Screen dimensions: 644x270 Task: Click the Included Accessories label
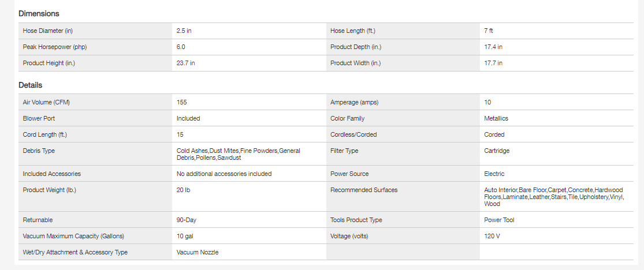tap(52, 174)
